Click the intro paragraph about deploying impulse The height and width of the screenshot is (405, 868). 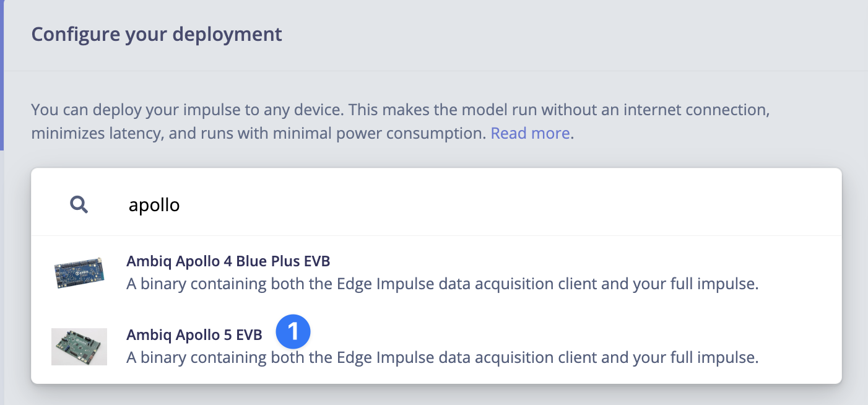399,111
